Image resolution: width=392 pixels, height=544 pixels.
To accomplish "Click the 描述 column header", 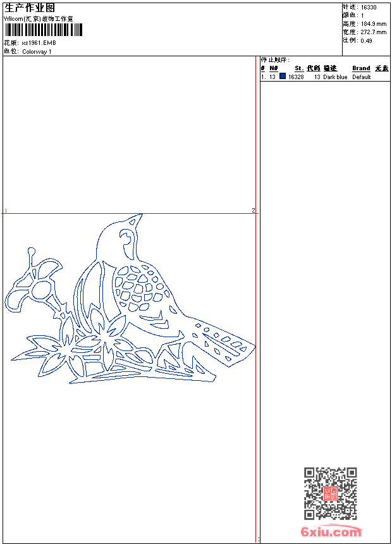I will pos(330,68).
